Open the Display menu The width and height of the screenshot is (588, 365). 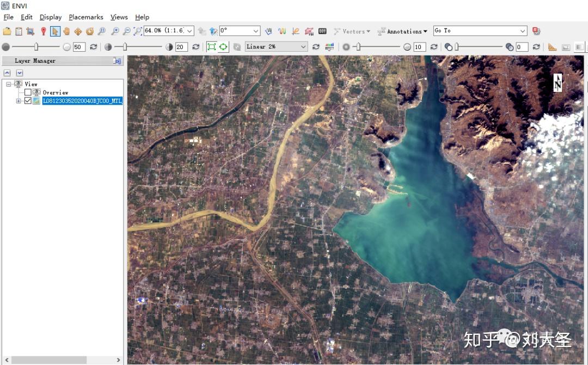[50, 17]
